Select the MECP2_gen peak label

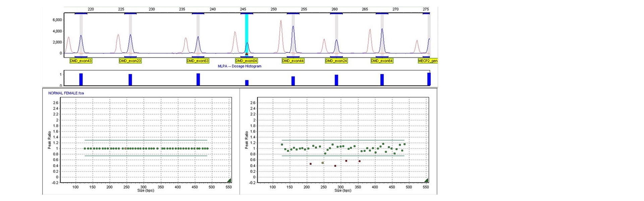[x=428, y=61]
